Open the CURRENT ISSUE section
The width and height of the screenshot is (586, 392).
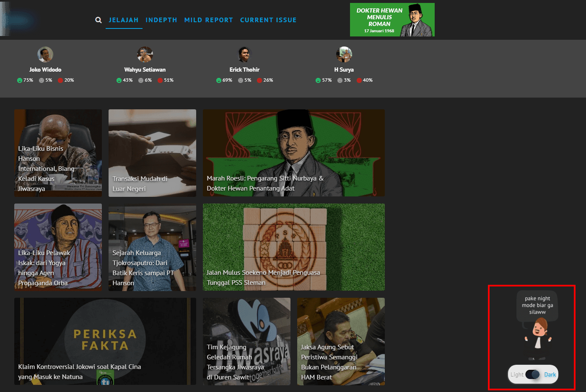(268, 20)
